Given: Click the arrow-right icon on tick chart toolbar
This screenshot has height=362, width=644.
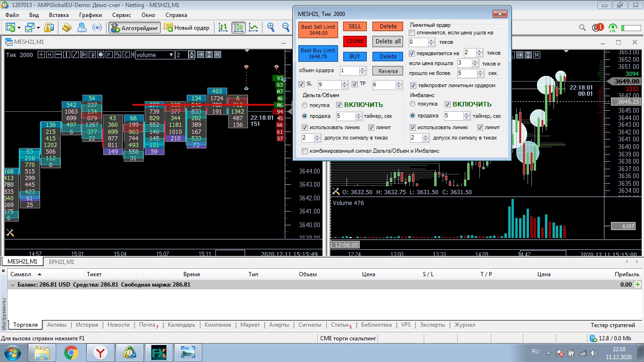Looking at the screenshot, I should coord(200,55).
